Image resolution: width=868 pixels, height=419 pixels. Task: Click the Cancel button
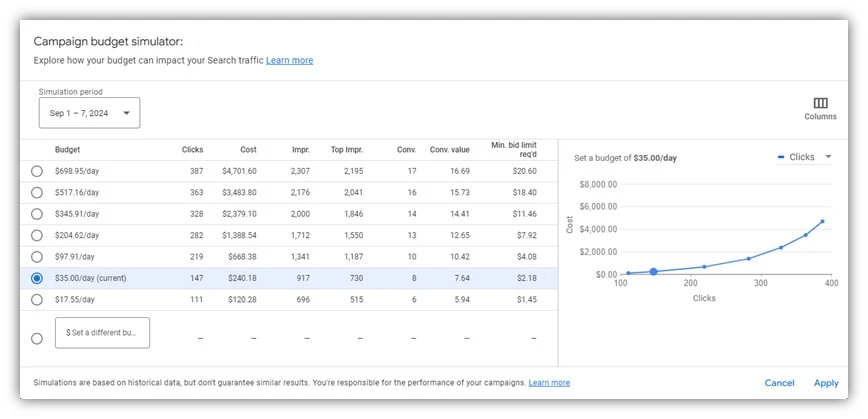tap(779, 383)
